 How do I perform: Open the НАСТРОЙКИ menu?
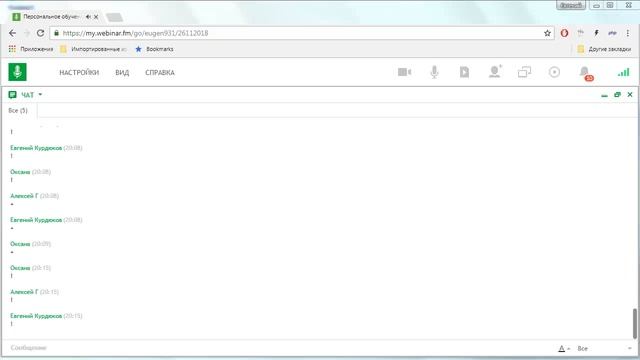[x=79, y=72]
